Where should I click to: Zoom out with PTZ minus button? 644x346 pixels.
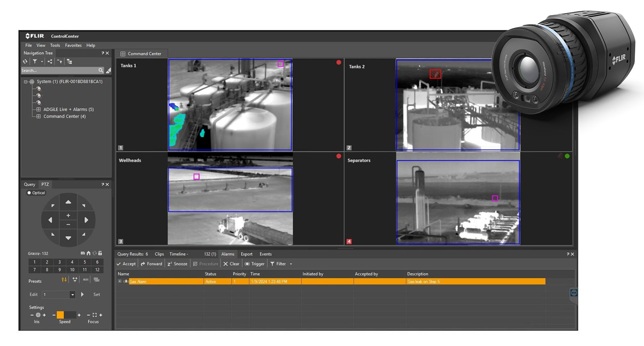68,224
